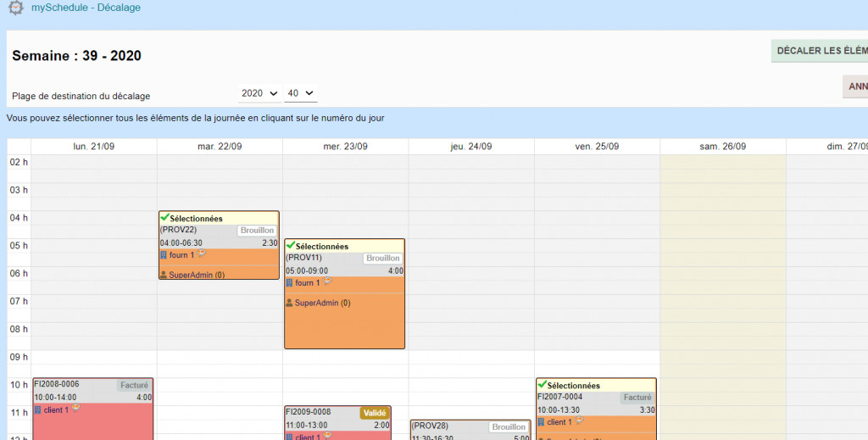Click SuperAdmin (0) in PROV22 event
Screen dimensions: 868x440
click(197, 275)
